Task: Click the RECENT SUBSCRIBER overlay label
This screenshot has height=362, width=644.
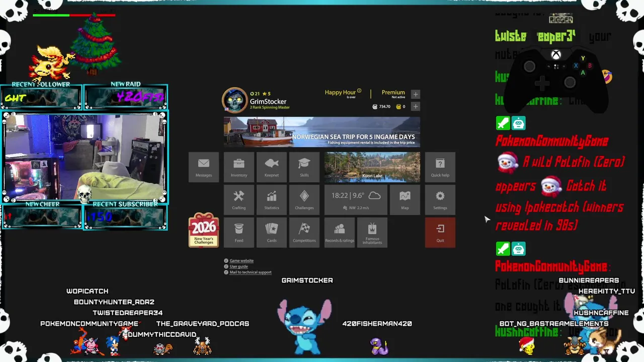Action: (x=125, y=204)
